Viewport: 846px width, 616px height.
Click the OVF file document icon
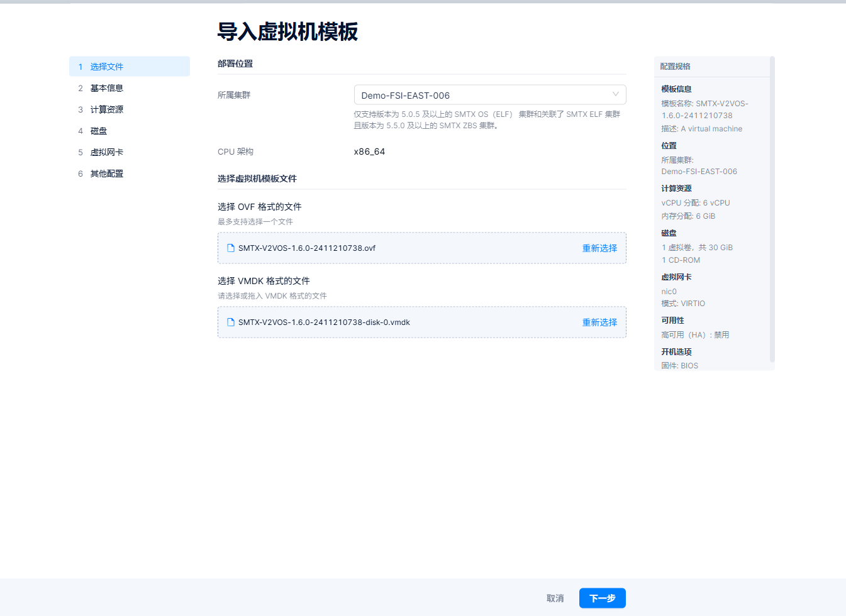[231, 248]
